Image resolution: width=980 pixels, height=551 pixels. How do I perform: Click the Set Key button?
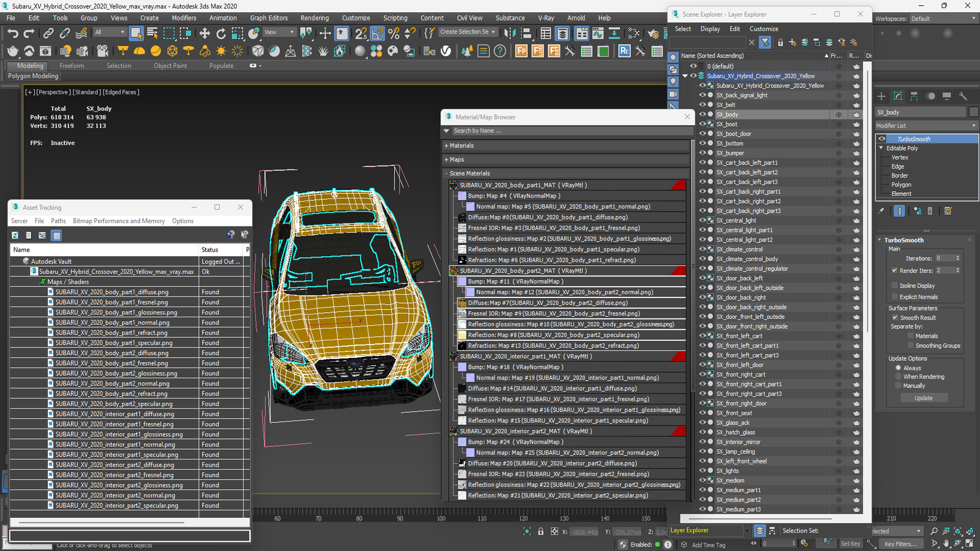pyautogui.click(x=850, y=544)
